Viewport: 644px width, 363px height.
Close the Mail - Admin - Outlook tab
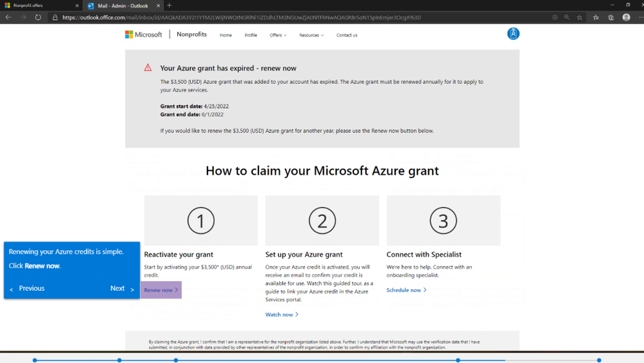(159, 6)
